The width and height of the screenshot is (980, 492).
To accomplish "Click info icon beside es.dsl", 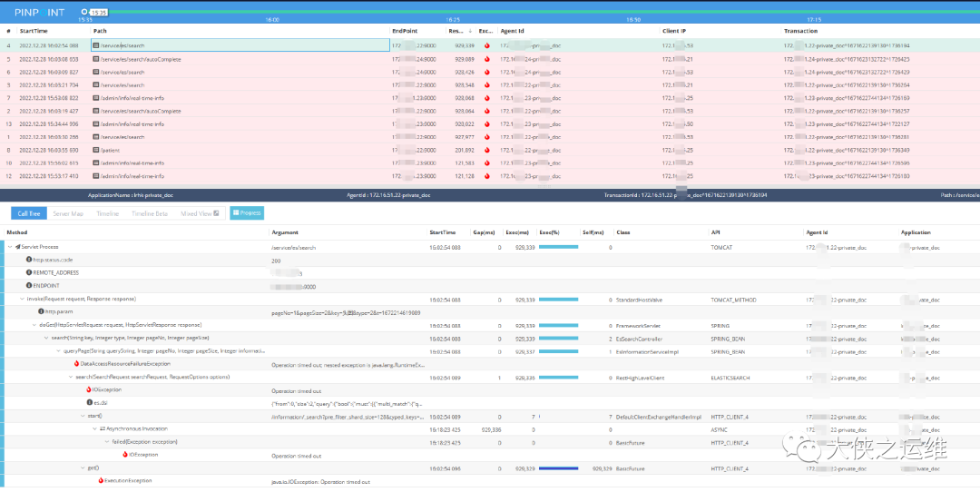I will pyautogui.click(x=89, y=402).
